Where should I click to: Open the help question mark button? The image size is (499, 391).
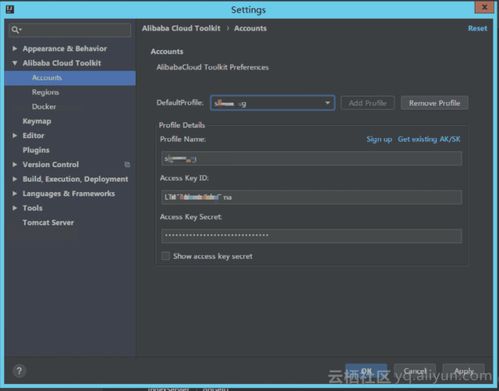(x=19, y=371)
